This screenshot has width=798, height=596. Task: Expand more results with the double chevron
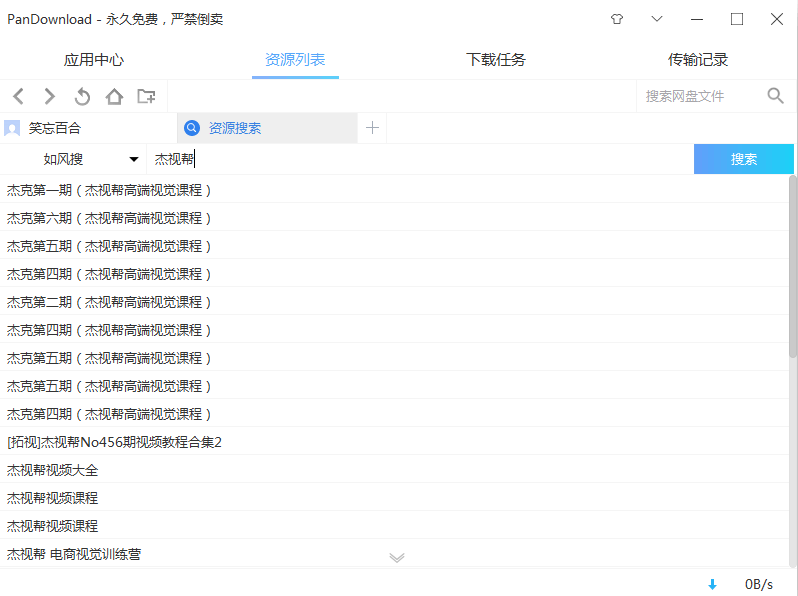(397, 557)
